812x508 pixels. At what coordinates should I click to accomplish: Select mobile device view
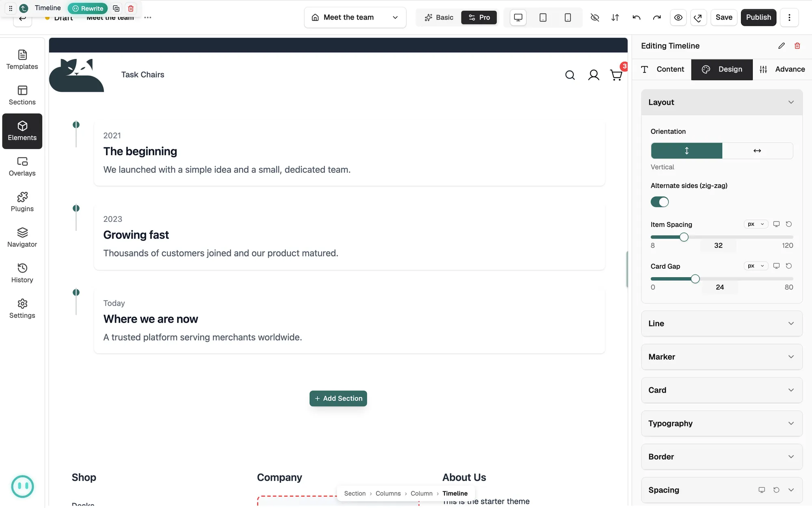[x=568, y=17]
